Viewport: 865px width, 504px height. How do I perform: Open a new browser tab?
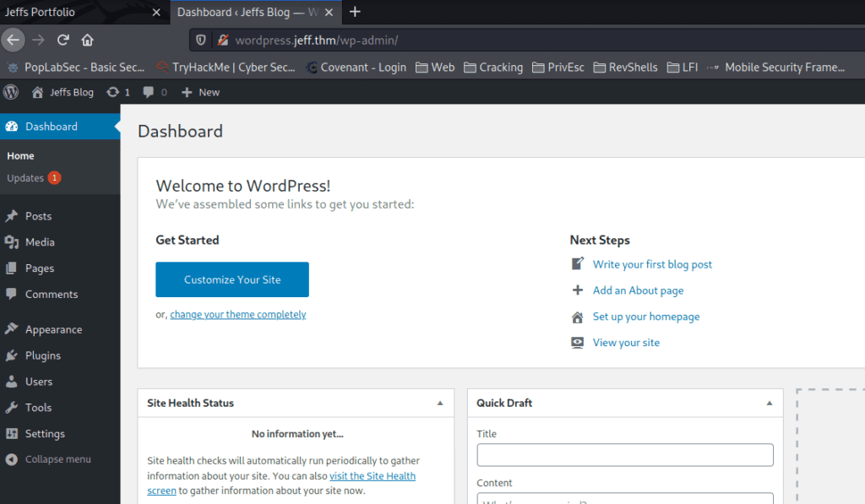355,12
